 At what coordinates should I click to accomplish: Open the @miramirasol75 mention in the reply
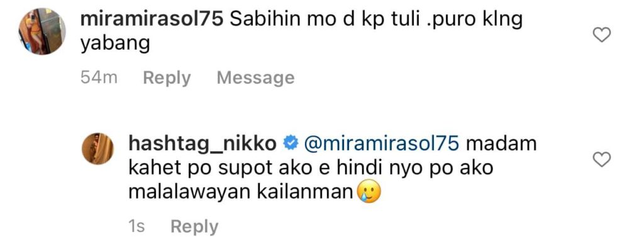pos(381,144)
